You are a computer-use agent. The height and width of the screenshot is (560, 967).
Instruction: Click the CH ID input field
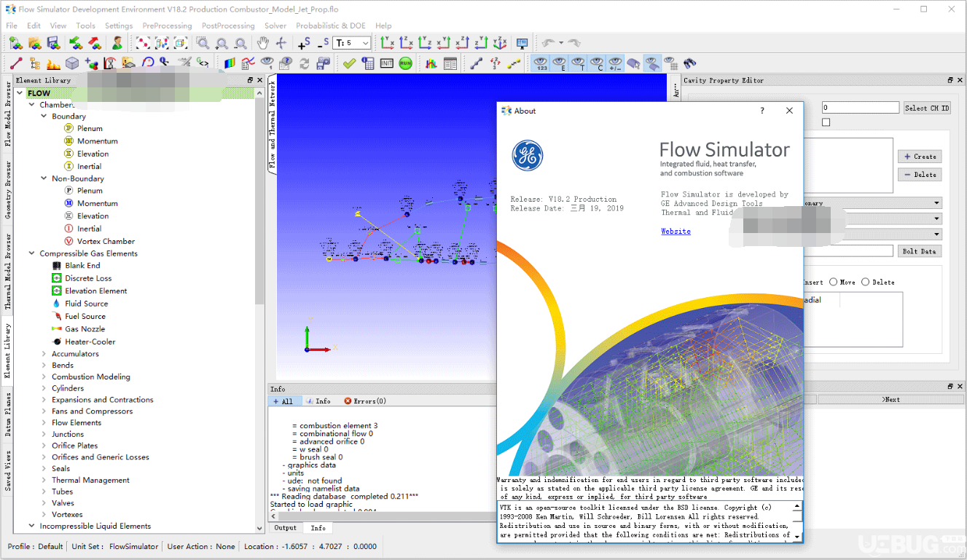coord(861,108)
